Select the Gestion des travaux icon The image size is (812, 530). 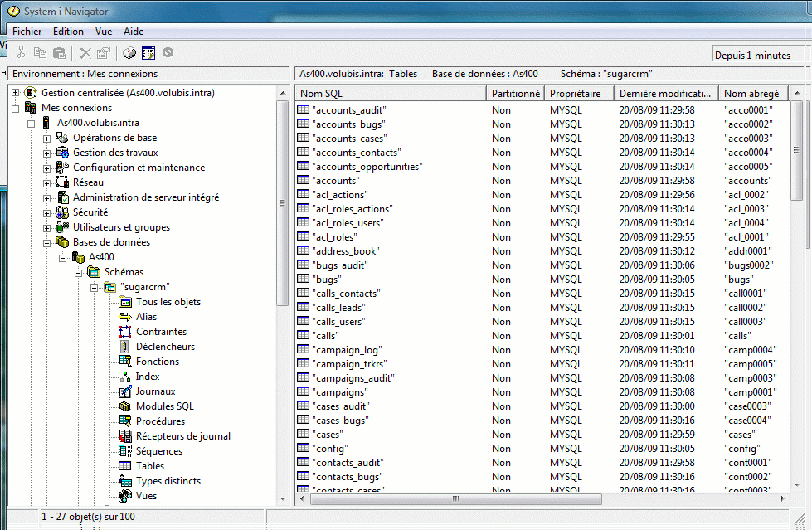point(62,153)
